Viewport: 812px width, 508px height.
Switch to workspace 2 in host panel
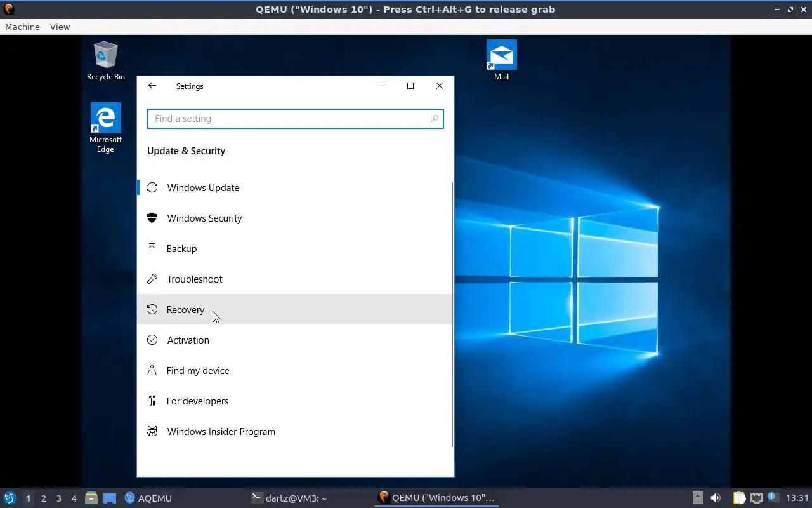(x=43, y=498)
